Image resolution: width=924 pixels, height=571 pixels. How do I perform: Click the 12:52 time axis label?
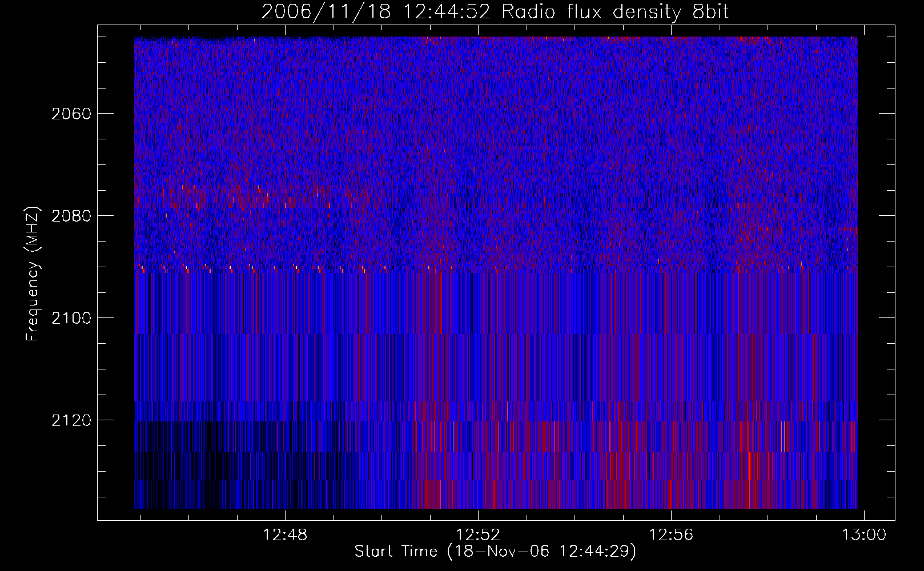[x=478, y=534]
